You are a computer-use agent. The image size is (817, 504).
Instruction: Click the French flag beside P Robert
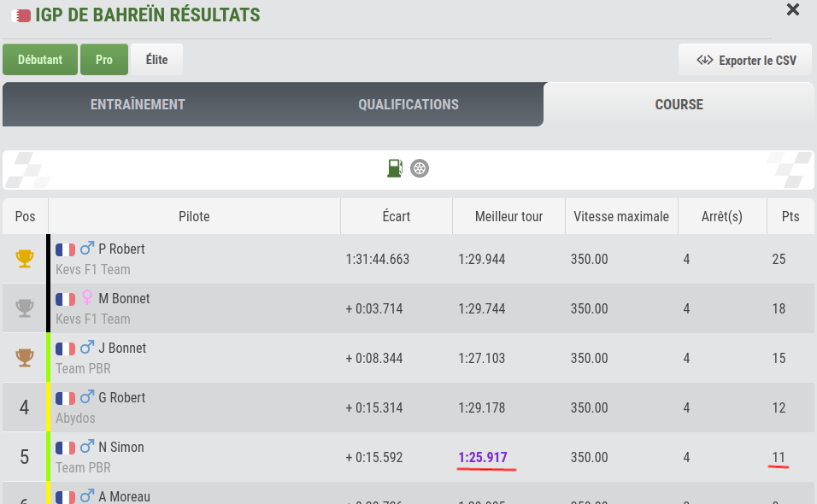tap(66, 250)
